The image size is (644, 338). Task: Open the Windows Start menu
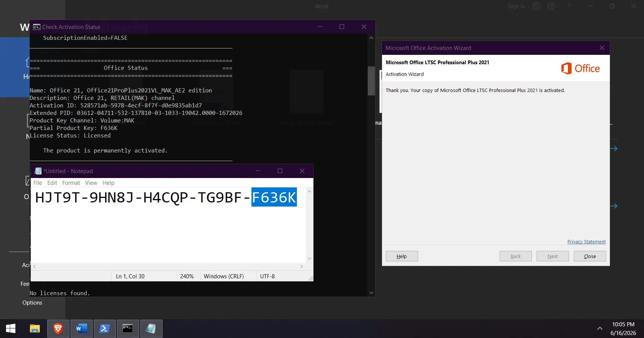click(11, 329)
